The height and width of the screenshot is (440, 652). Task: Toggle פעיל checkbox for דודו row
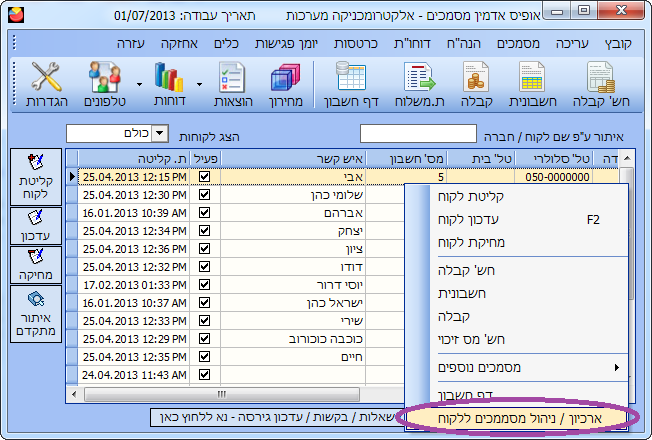[x=204, y=267]
